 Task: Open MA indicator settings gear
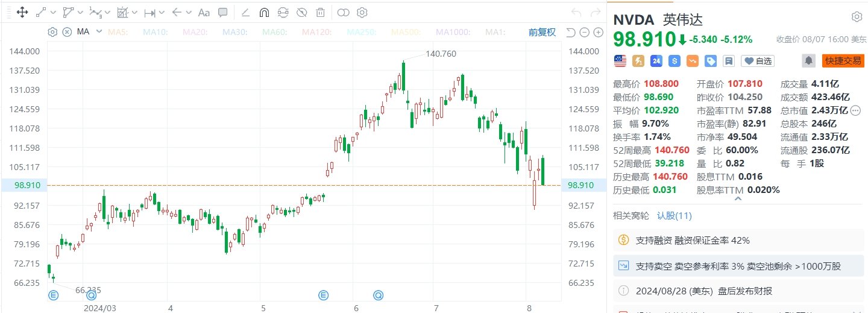click(x=52, y=32)
